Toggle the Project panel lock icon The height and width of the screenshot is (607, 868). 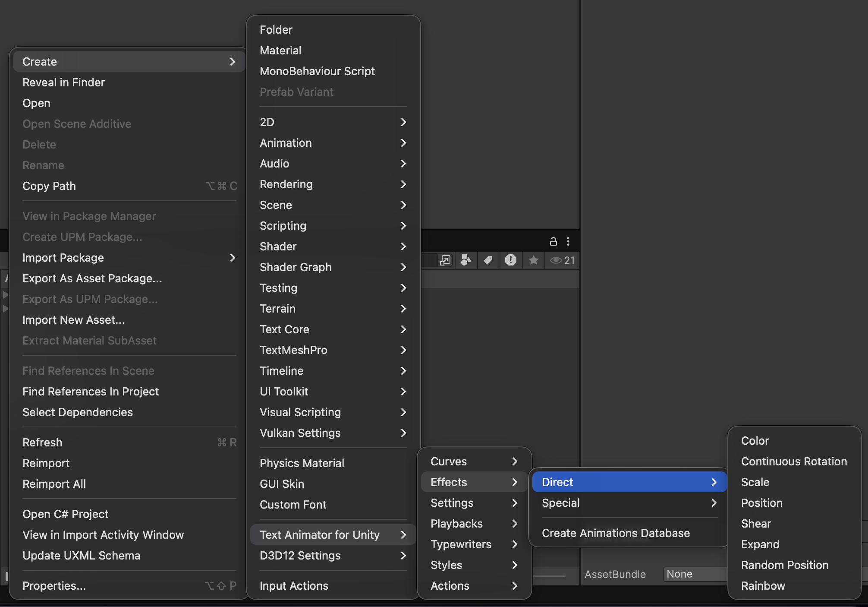pyautogui.click(x=554, y=241)
